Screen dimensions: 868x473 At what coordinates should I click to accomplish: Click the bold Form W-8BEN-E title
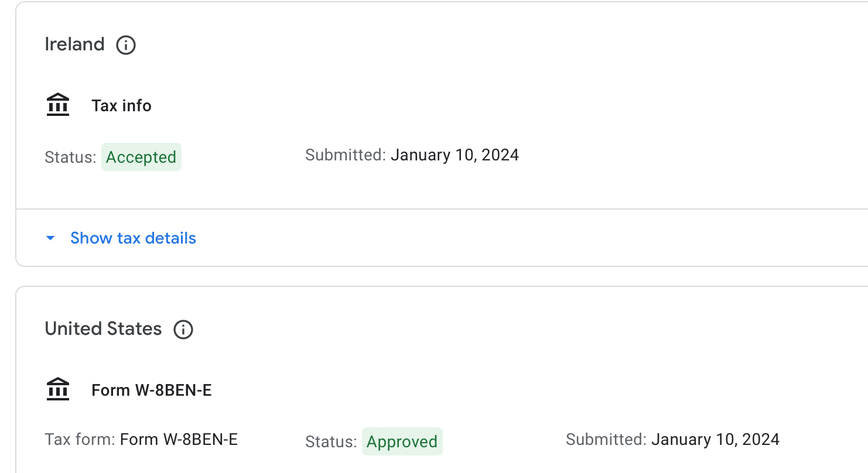point(152,390)
